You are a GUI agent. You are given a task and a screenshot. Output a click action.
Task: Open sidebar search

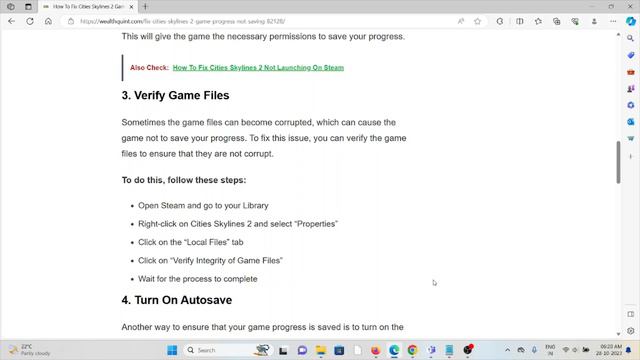[x=631, y=38]
